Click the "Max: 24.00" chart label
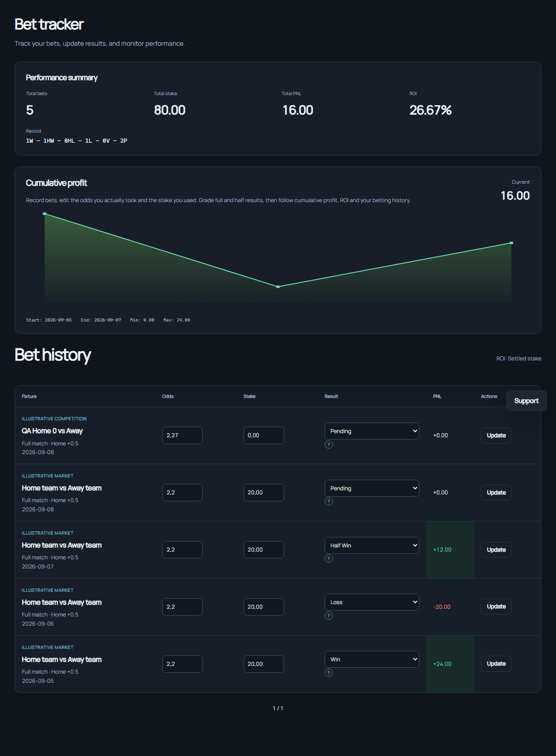This screenshot has height=756, width=556. pyautogui.click(x=176, y=320)
